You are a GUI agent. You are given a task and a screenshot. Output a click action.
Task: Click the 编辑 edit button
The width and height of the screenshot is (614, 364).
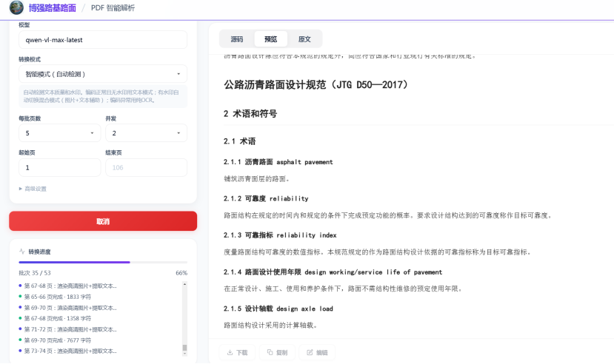pyautogui.click(x=317, y=352)
